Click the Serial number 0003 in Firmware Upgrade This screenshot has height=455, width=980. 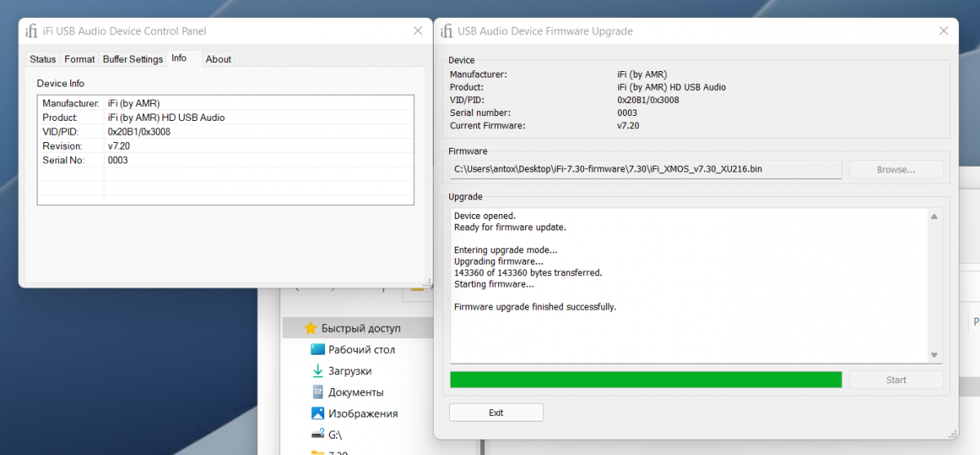(x=627, y=113)
